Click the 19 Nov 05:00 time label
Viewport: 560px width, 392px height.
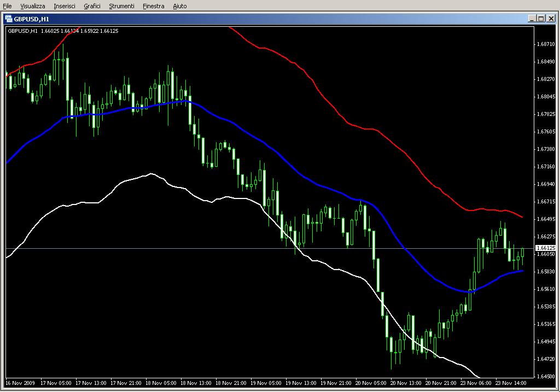pos(266,383)
